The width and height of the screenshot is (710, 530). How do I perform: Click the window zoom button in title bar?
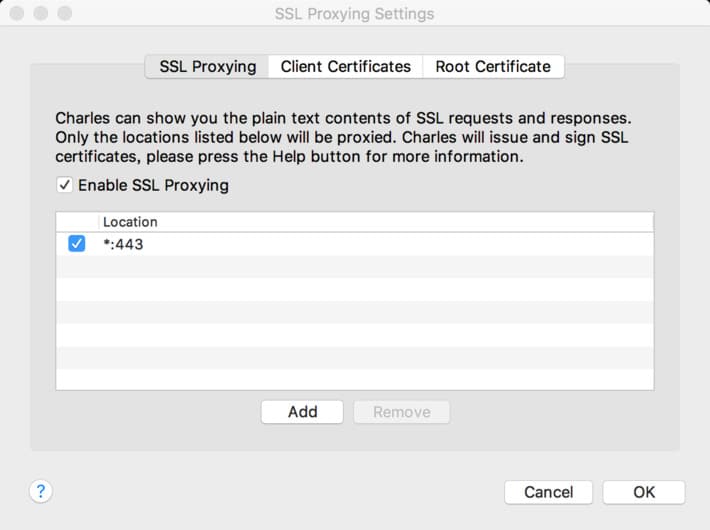[65, 14]
